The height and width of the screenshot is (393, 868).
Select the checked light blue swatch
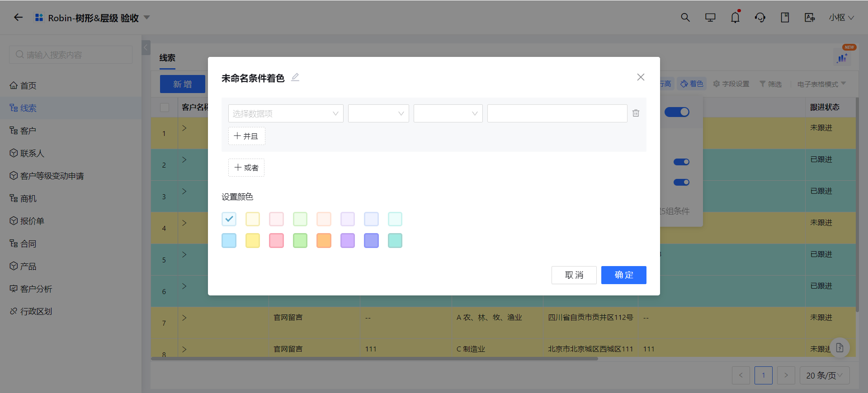(x=229, y=219)
